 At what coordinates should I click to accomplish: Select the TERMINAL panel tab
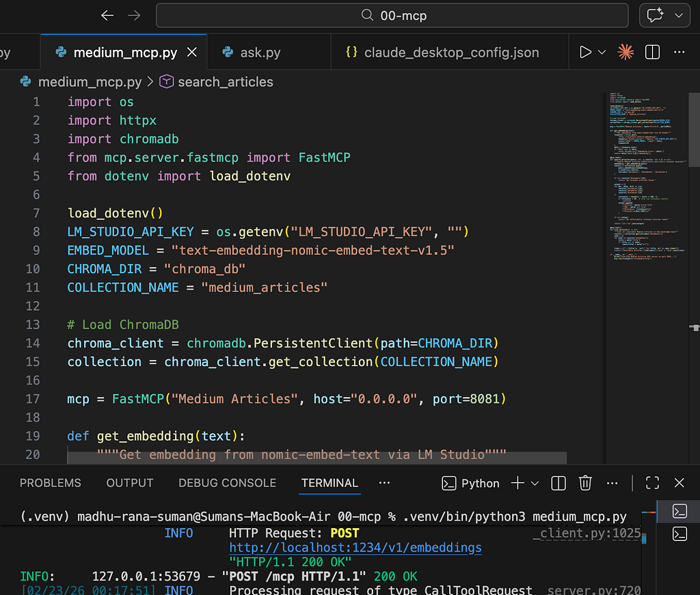(329, 483)
